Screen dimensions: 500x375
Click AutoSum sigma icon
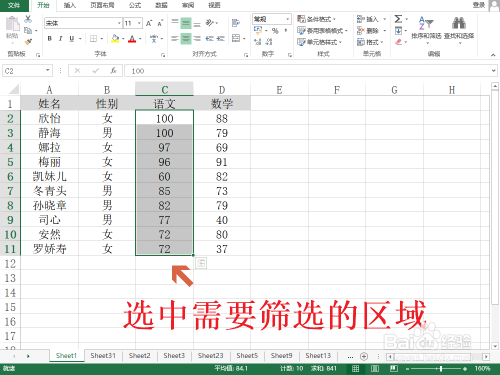click(398, 19)
